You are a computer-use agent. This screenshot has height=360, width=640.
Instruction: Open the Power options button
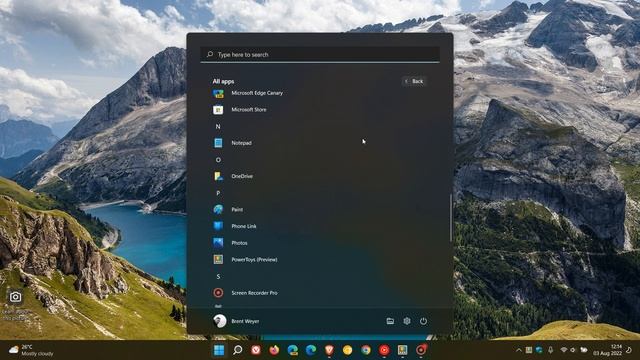423,321
